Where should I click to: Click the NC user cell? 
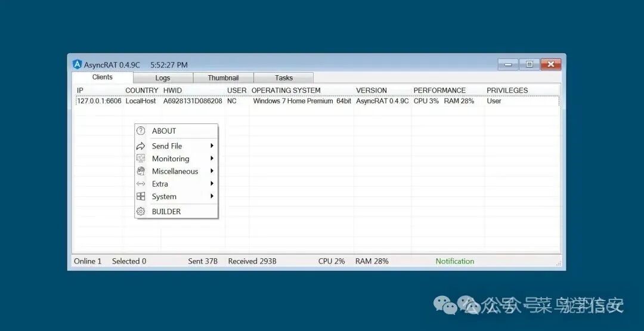231,101
